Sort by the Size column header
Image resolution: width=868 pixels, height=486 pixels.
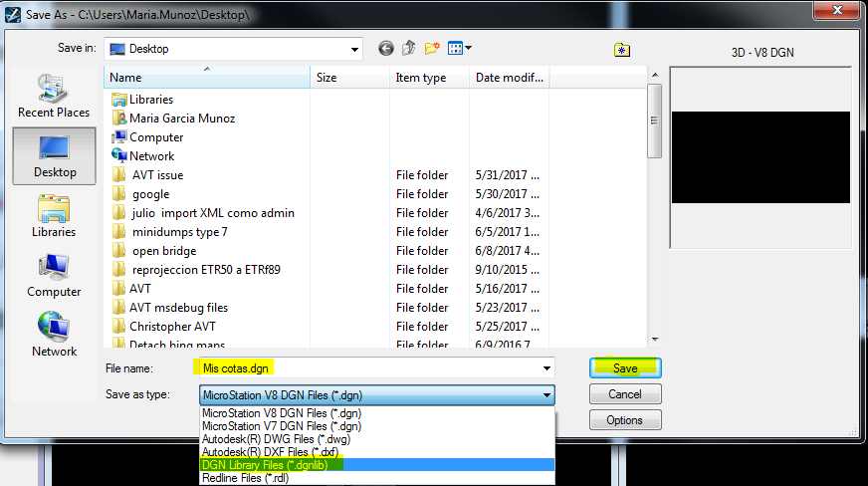coord(349,78)
